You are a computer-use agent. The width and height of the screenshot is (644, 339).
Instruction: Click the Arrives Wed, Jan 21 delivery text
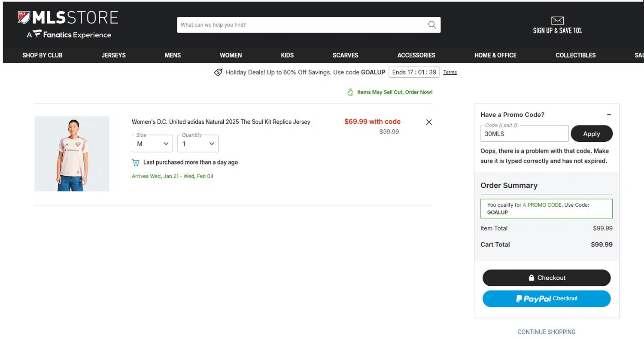[x=173, y=176]
